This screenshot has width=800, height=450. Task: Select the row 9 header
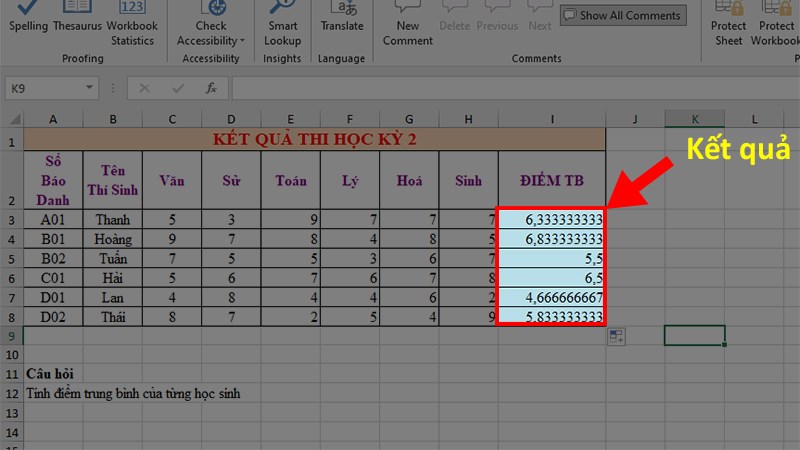click(x=11, y=335)
